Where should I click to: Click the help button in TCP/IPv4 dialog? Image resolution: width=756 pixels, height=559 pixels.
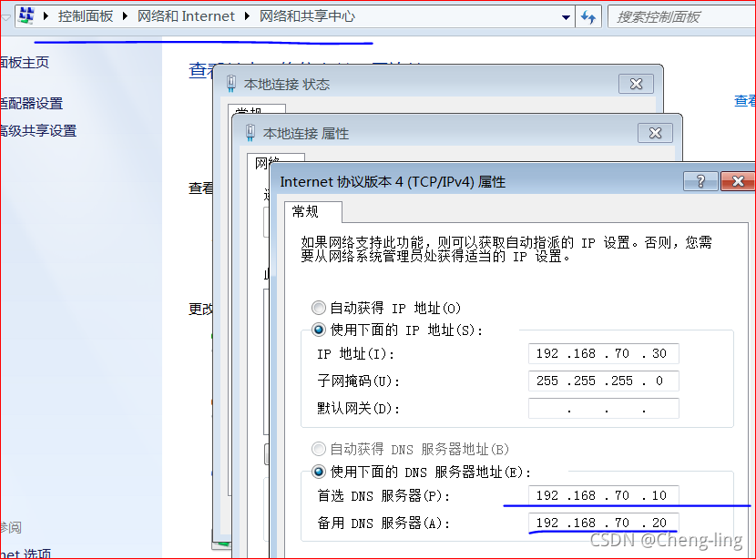pyautogui.click(x=700, y=181)
